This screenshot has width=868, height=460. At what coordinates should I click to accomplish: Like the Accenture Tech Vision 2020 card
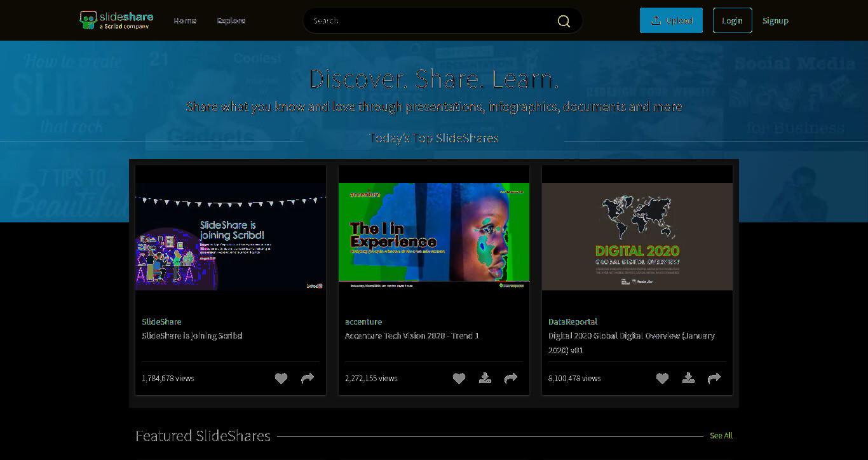point(459,378)
